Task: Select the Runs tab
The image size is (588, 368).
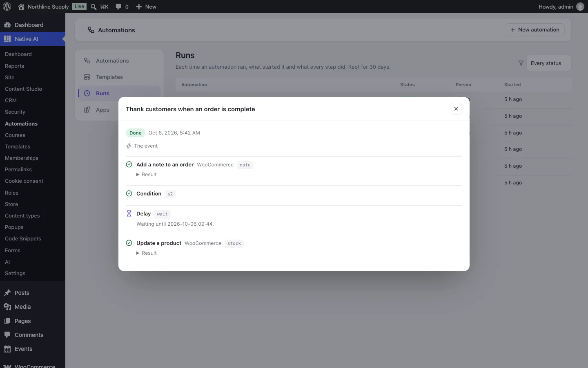Action: click(x=119, y=93)
